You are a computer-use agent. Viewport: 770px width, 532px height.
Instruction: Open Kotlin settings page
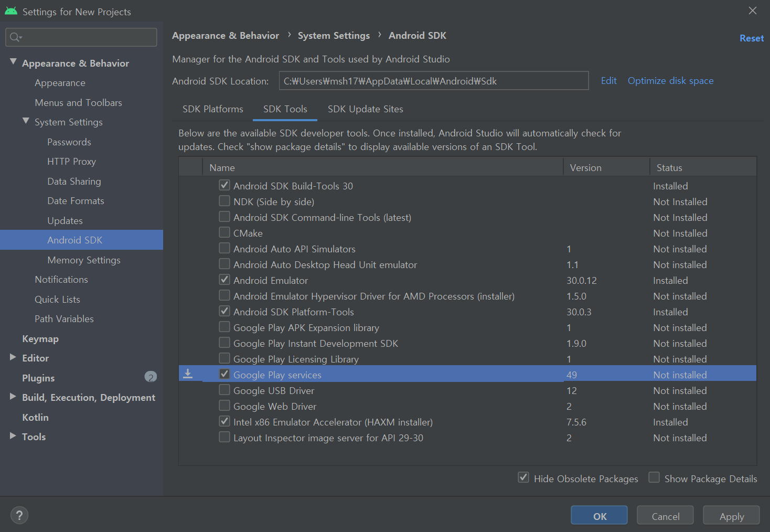coord(35,418)
